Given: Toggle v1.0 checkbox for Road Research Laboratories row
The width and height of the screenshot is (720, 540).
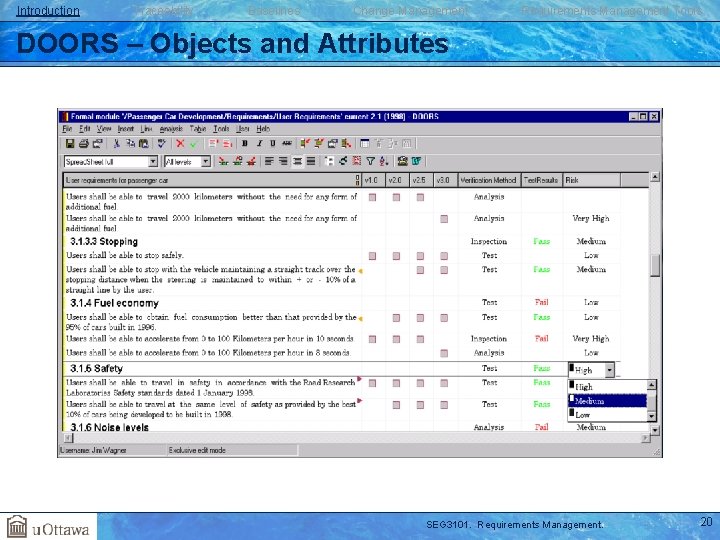Looking at the screenshot, I should pyautogui.click(x=372, y=383).
